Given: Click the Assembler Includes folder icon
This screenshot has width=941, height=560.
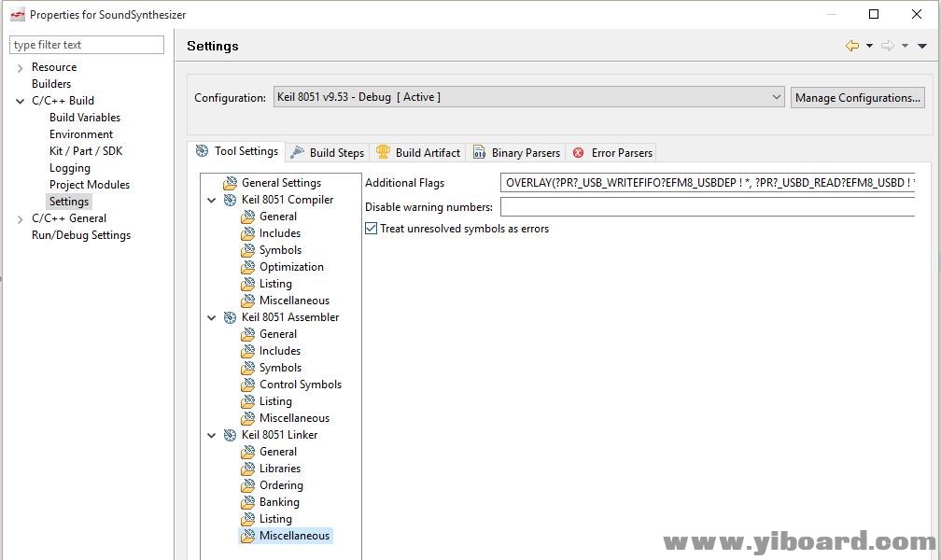Looking at the screenshot, I should [x=248, y=351].
